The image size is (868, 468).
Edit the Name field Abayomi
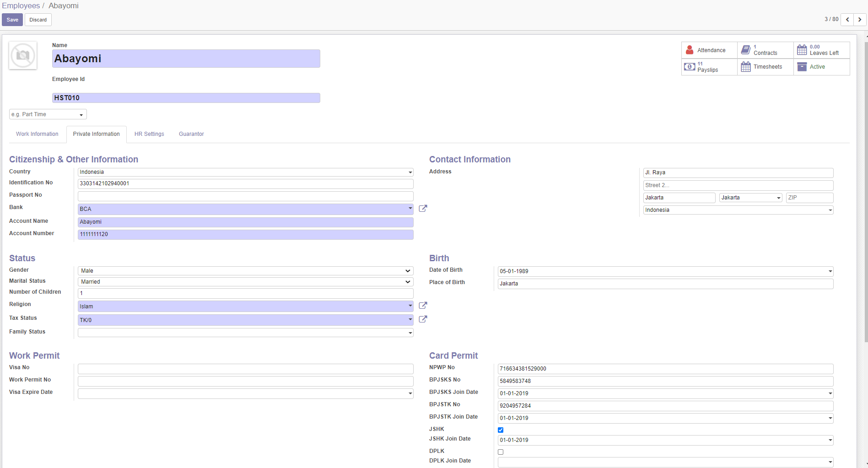tap(186, 59)
